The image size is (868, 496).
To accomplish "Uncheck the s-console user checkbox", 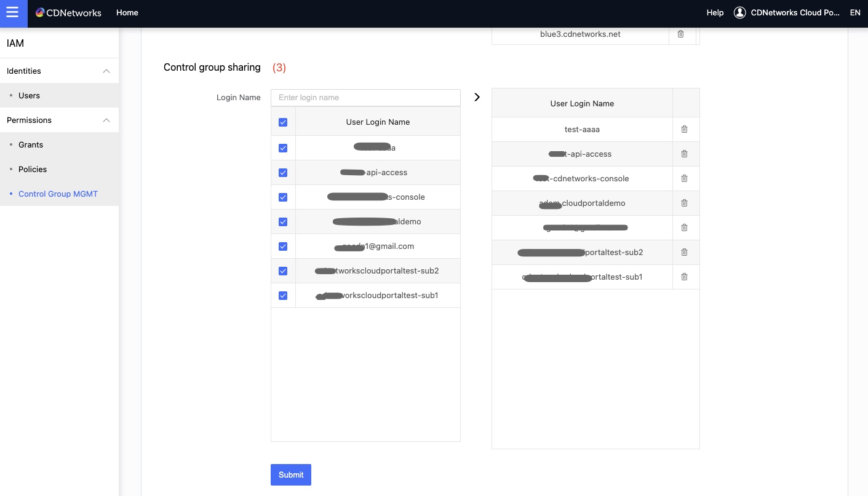I will [x=283, y=197].
